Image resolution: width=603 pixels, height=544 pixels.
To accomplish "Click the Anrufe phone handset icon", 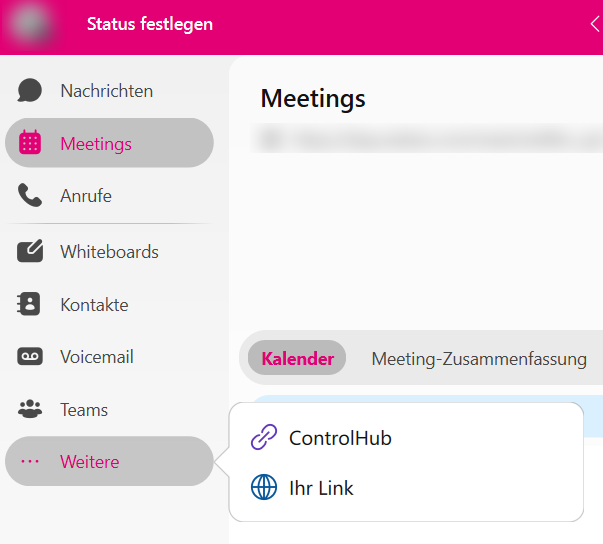I will (x=30, y=196).
